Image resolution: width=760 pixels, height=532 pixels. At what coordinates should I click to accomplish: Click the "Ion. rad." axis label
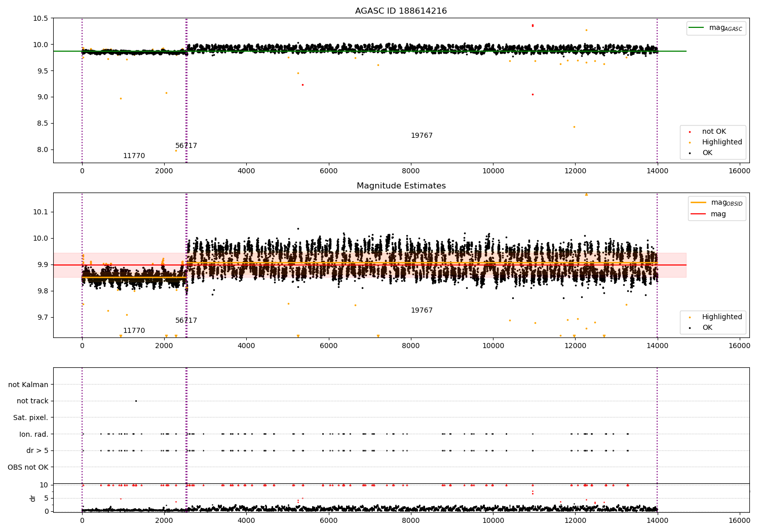pyautogui.click(x=34, y=434)
